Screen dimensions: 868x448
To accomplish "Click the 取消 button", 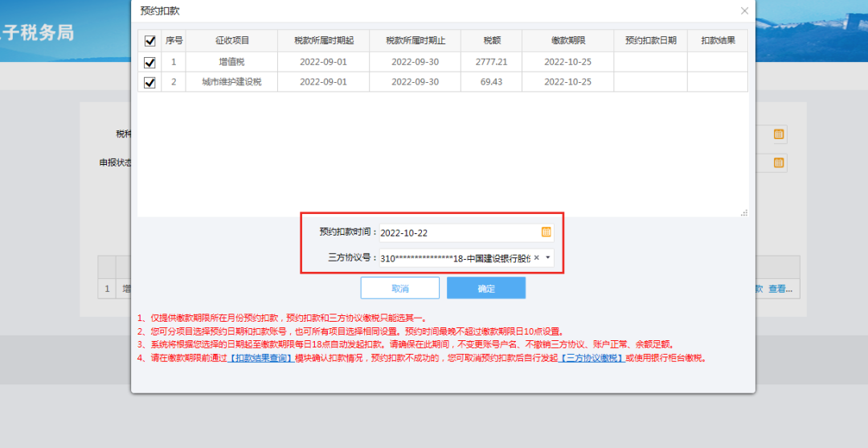I will (x=399, y=289).
